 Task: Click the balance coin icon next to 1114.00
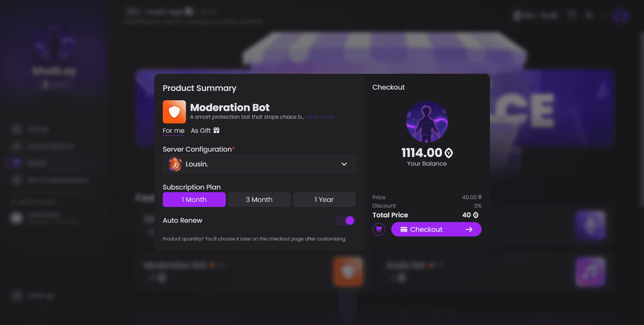tap(449, 153)
